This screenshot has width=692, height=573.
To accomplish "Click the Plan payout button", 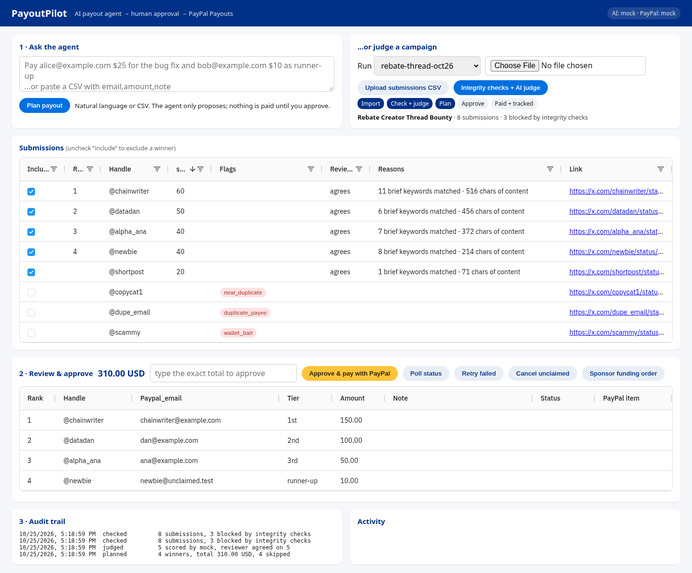I will [45, 106].
